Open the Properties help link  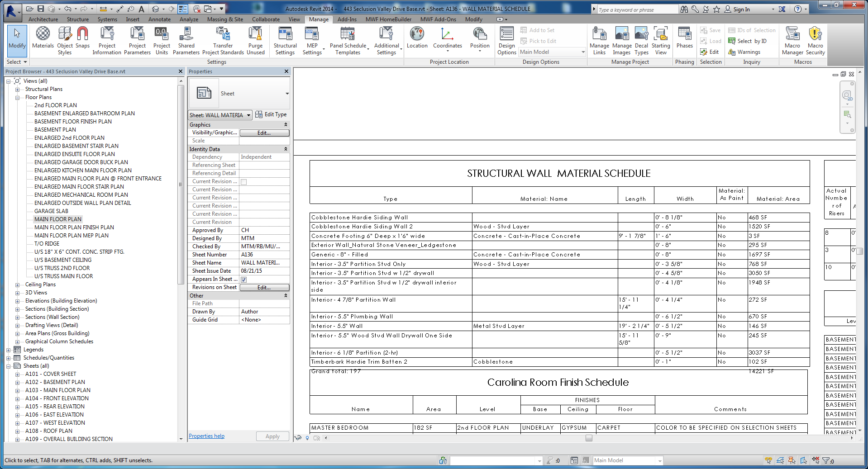pyautogui.click(x=206, y=436)
